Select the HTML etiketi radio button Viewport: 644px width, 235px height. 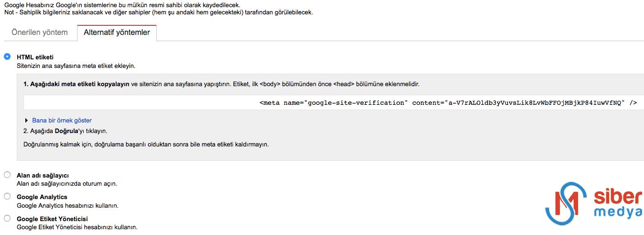7,56
